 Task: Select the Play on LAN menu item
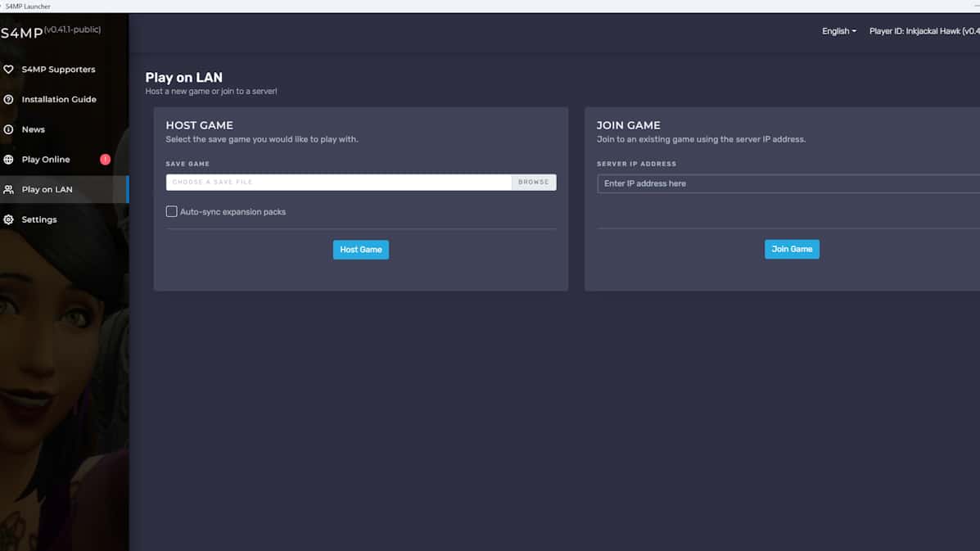tap(65, 189)
